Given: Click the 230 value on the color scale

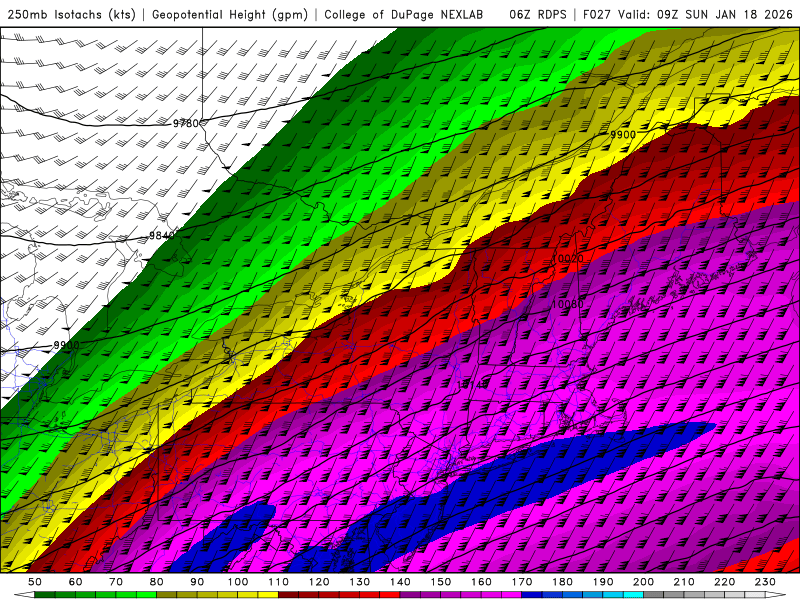Looking at the screenshot, I should tap(765, 582).
